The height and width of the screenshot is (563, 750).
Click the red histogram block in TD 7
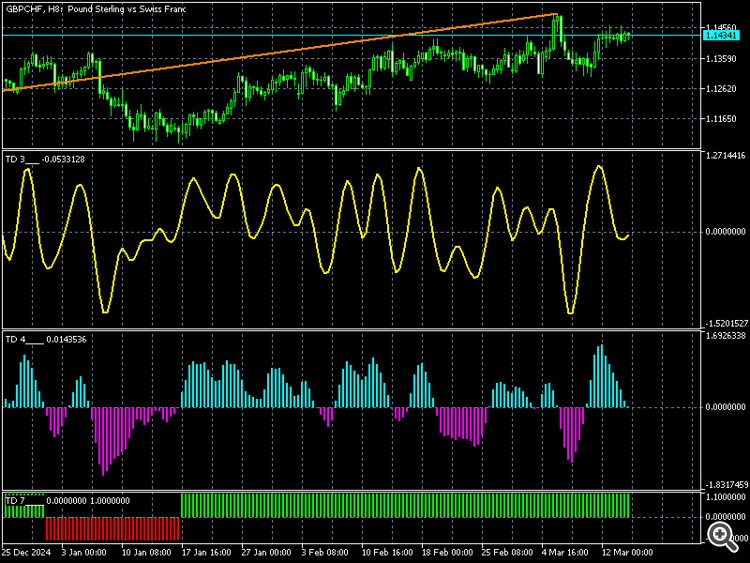(x=112, y=529)
